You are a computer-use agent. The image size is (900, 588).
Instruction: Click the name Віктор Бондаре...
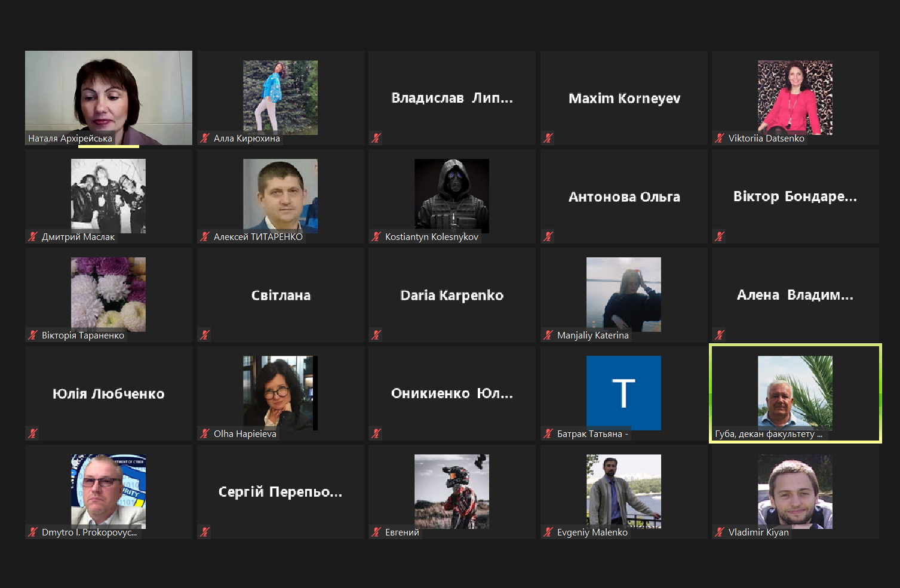click(795, 197)
